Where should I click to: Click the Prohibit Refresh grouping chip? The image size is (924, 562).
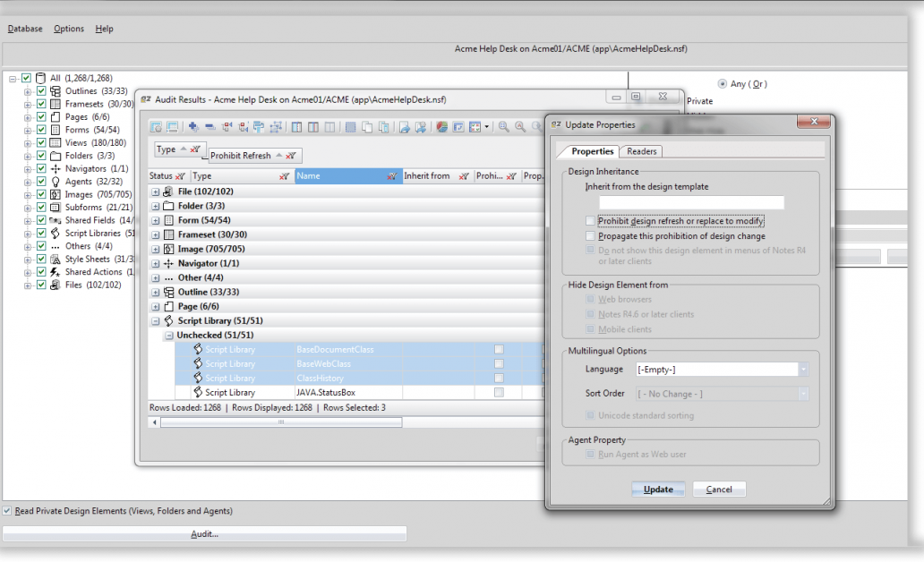click(255, 156)
